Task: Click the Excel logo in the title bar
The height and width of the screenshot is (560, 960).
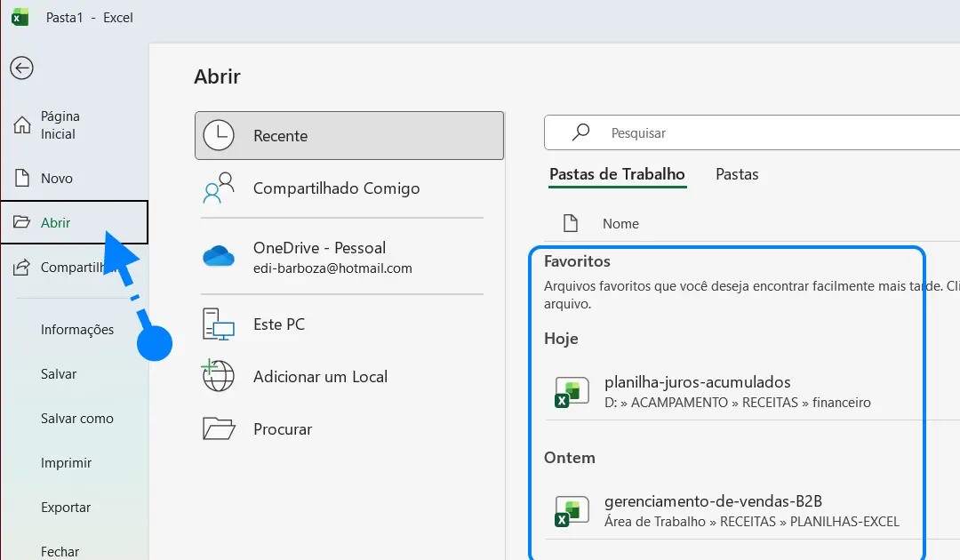Action: click(x=19, y=17)
